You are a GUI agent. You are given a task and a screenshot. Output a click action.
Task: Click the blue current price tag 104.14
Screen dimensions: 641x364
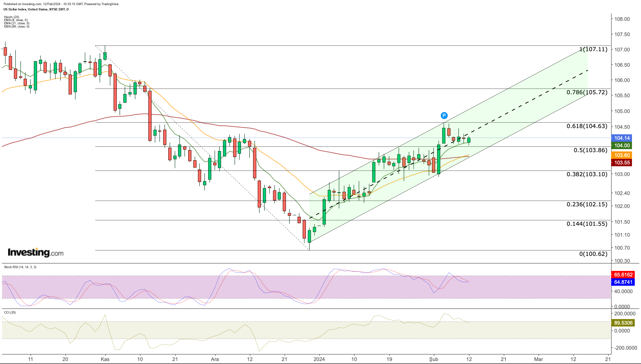pyautogui.click(x=621, y=138)
